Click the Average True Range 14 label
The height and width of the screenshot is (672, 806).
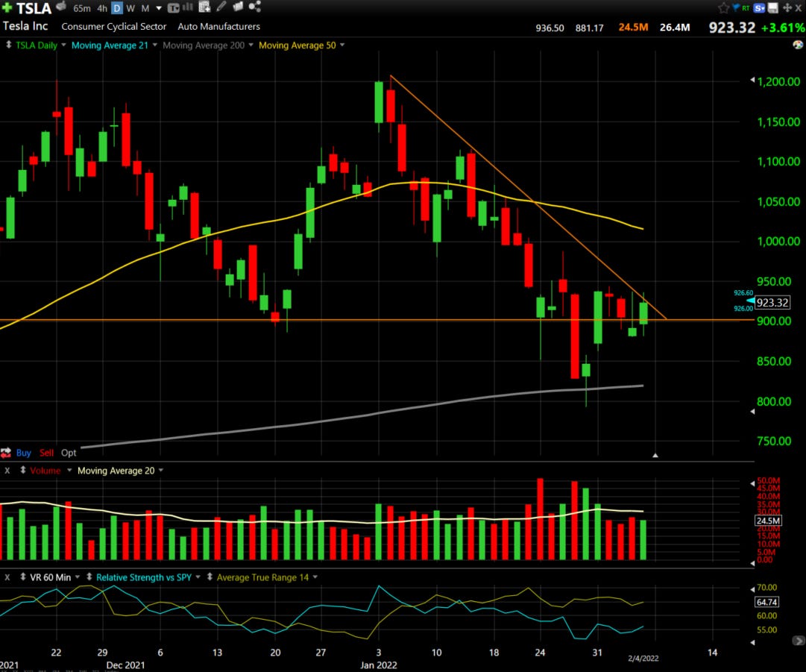[262, 577]
